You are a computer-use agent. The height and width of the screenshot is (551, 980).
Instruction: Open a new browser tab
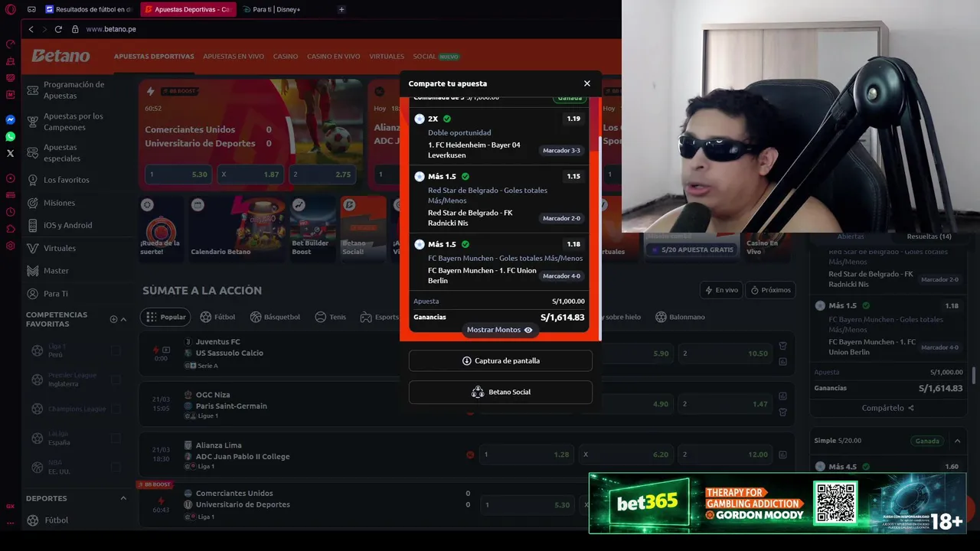point(341,9)
